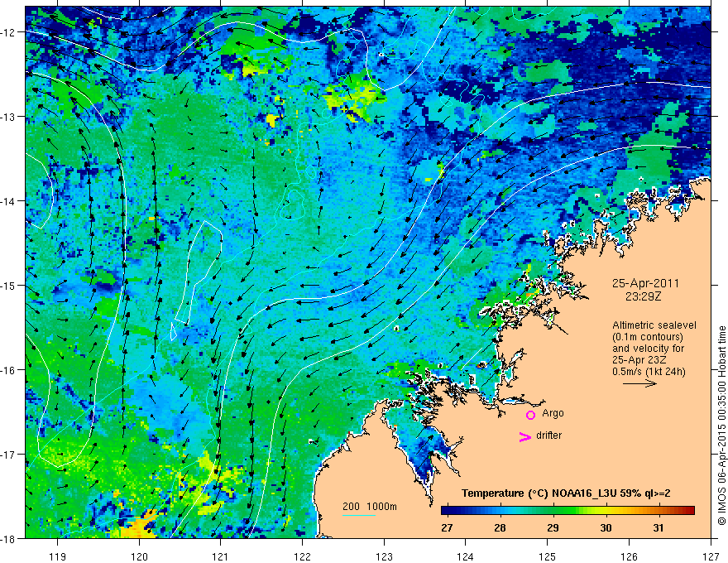Click the color bar label '29'

(x=553, y=527)
